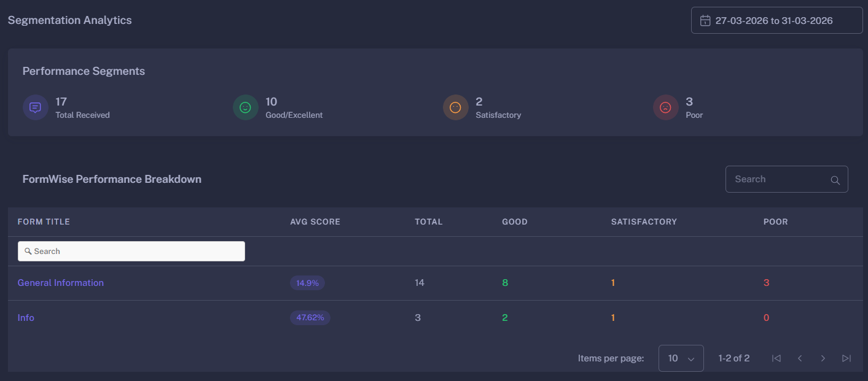Image resolution: width=868 pixels, height=381 pixels.
Task: Click the Segmentation Analytics page title
Action: coord(69,20)
